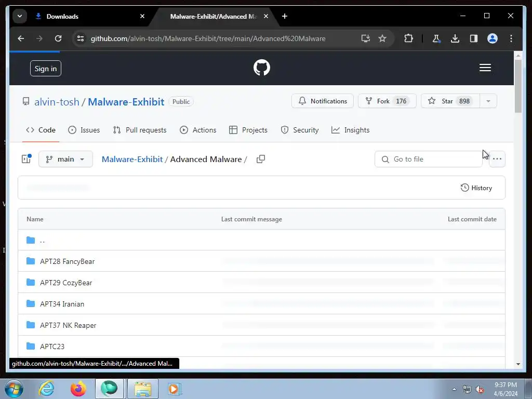Open the browser Downloads icon
This screenshot has width=532, height=399.
455,38
